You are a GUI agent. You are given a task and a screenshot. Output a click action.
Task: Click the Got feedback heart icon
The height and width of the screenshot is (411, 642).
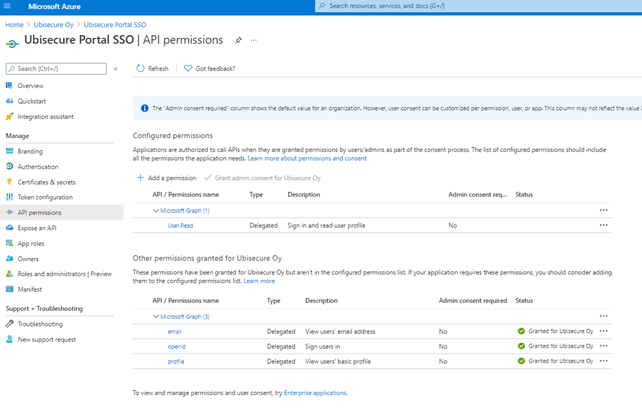(188, 68)
